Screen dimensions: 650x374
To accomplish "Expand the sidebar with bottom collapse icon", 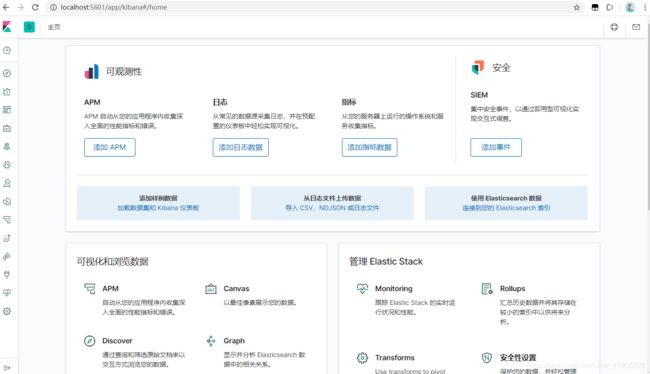I will tap(7, 367).
